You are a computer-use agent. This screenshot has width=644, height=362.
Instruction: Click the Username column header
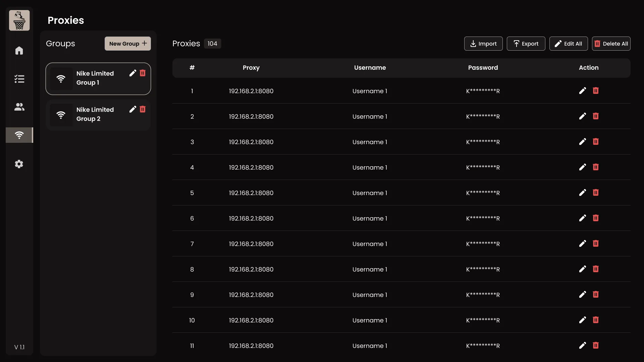[x=370, y=68]
